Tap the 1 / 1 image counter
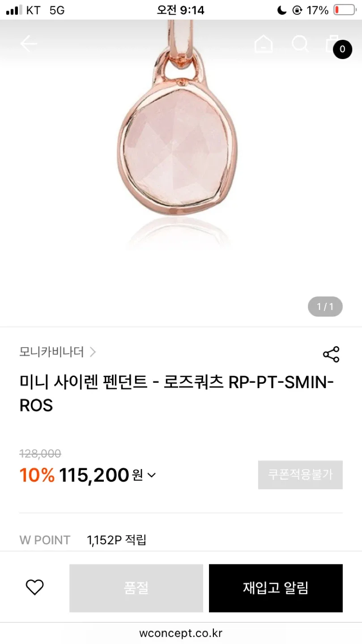The height and width of the screenshot is (644, 362). coord(325,307)
